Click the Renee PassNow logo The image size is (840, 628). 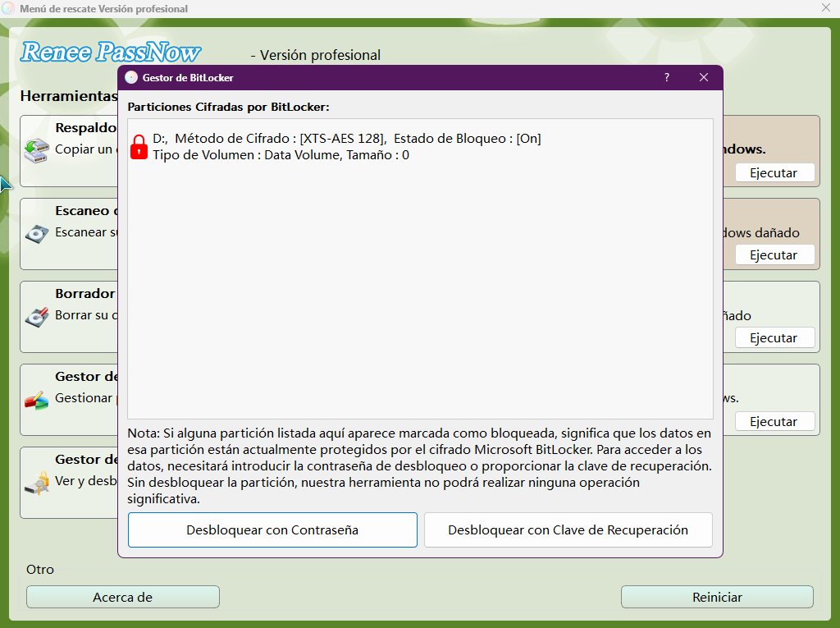[x=110, y=52]
